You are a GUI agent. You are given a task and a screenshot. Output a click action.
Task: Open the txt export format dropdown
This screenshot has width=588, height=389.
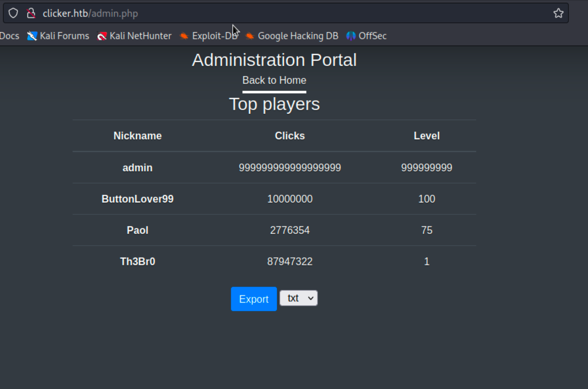(298, 298)
